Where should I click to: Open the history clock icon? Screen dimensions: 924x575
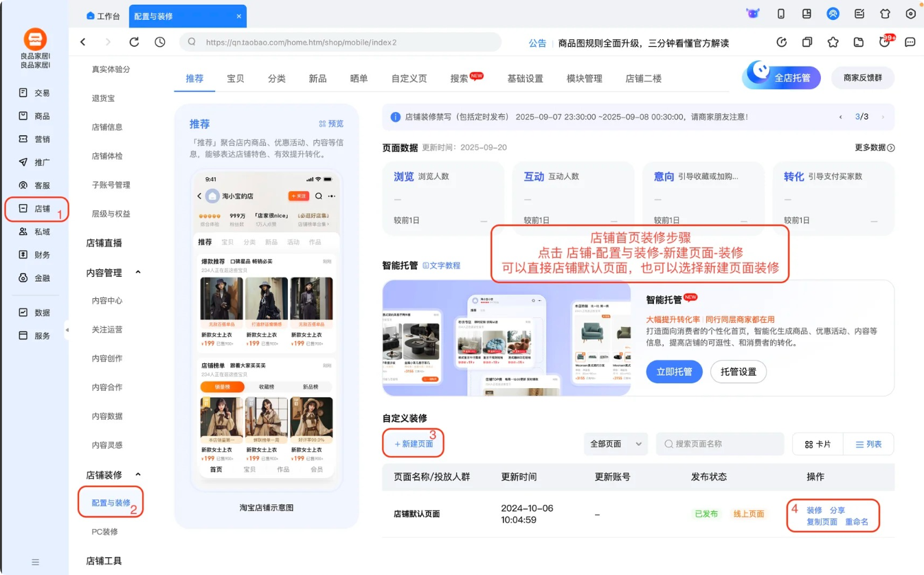coord(160,42)
